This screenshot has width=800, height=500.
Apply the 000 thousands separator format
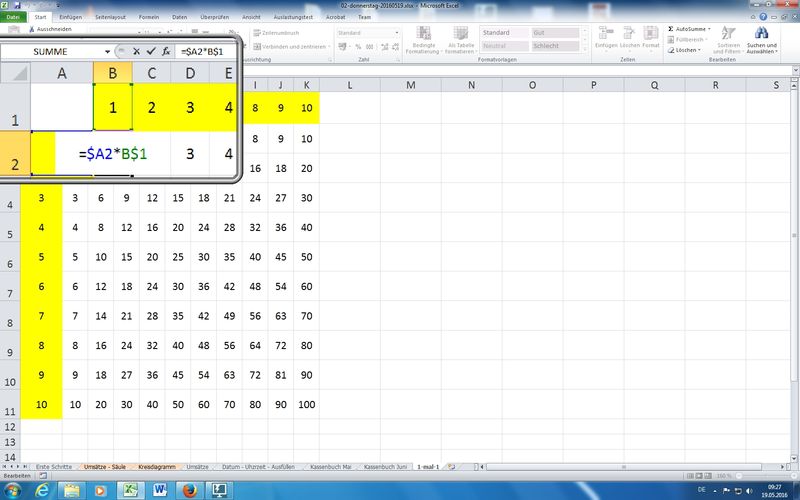pos(369,47)
